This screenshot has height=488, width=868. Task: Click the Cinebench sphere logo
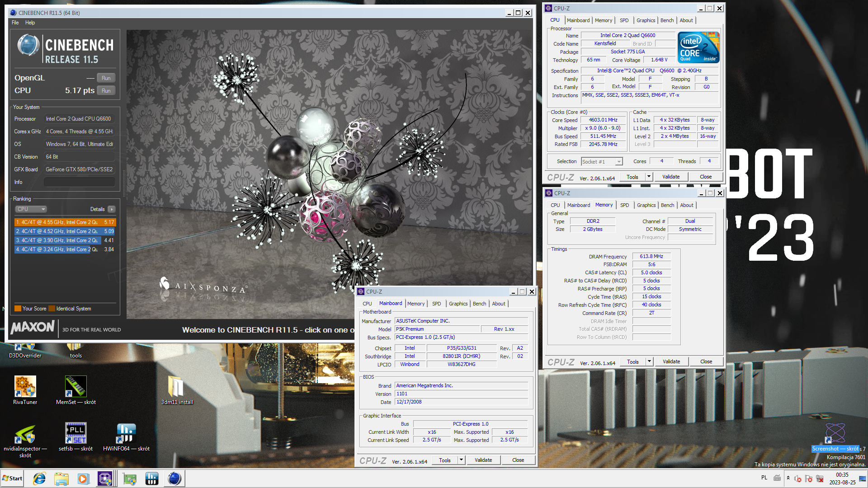pos(28,46)
